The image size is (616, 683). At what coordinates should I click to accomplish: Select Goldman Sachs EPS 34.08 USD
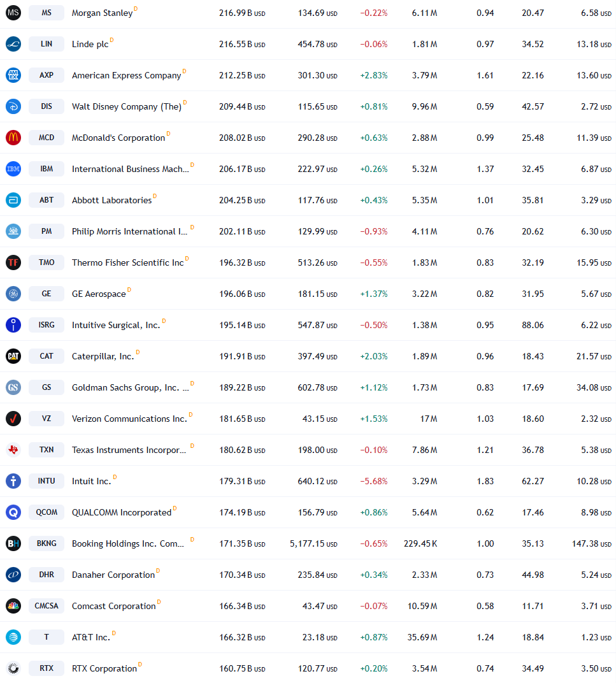(594, 387)
